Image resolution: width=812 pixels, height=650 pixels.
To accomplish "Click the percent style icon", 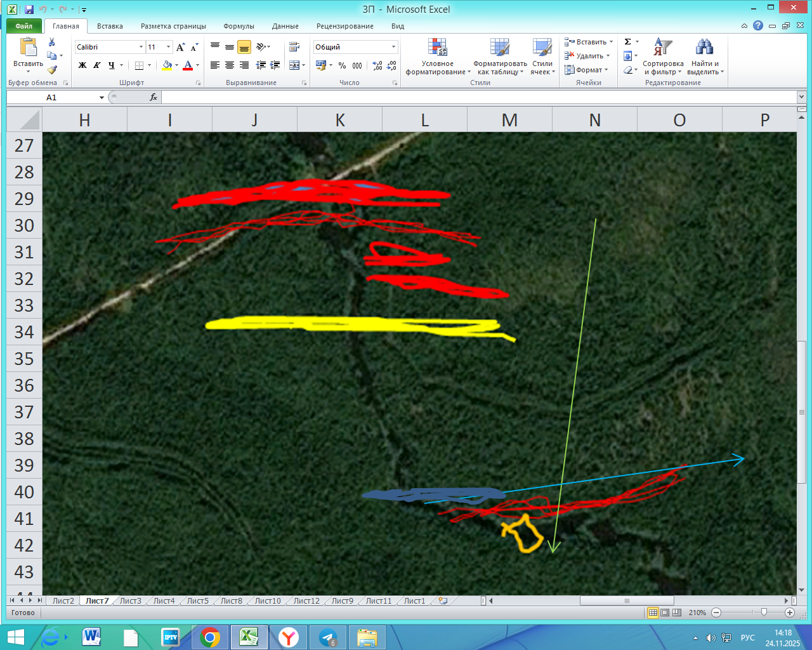I will click(x=343, y=65).
